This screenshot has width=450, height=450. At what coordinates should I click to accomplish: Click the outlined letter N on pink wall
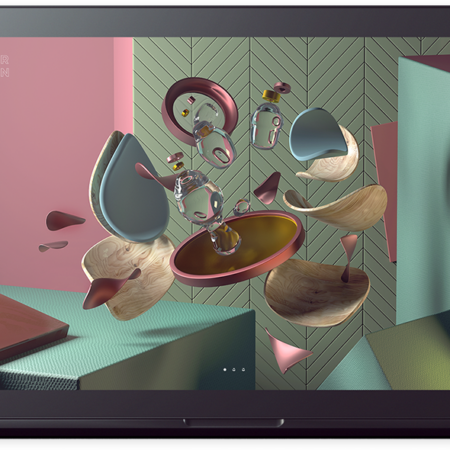4,73
